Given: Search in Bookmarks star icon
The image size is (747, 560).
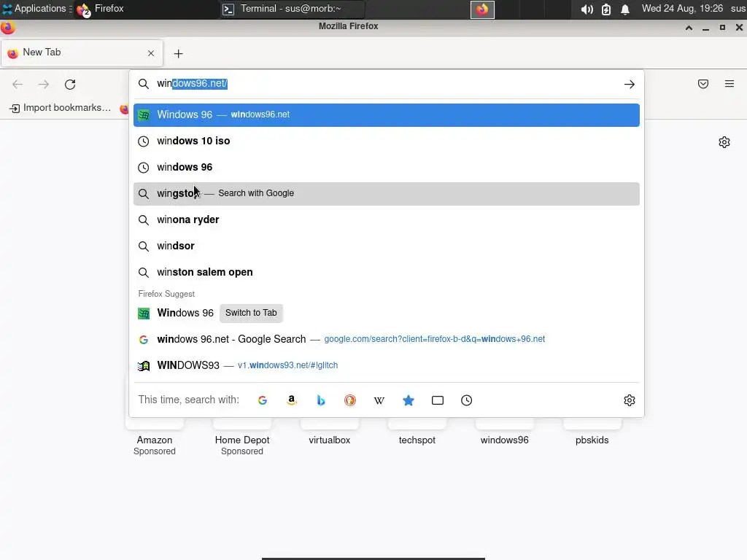Looking at the screenshot, I should point(409,400).
